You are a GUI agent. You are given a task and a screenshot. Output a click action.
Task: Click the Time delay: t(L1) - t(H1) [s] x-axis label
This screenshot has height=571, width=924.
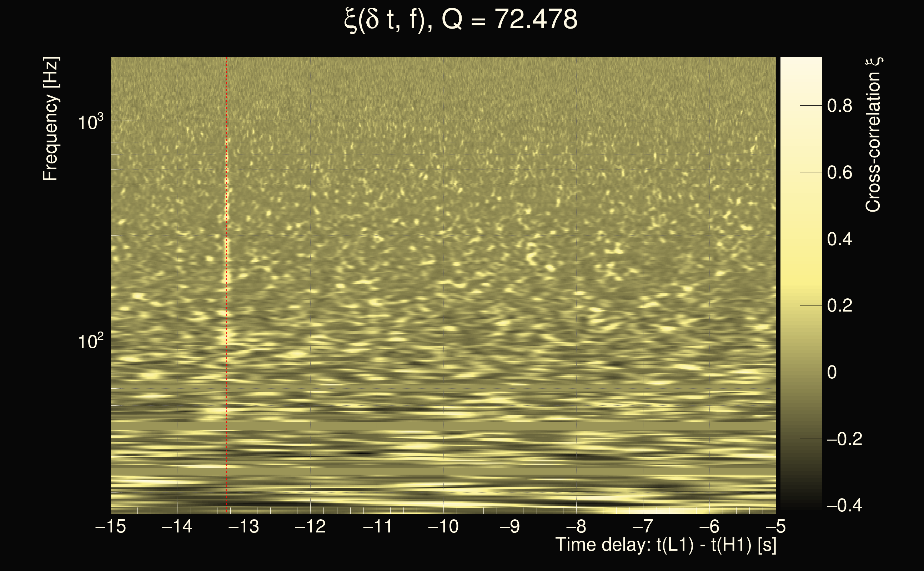666,545
